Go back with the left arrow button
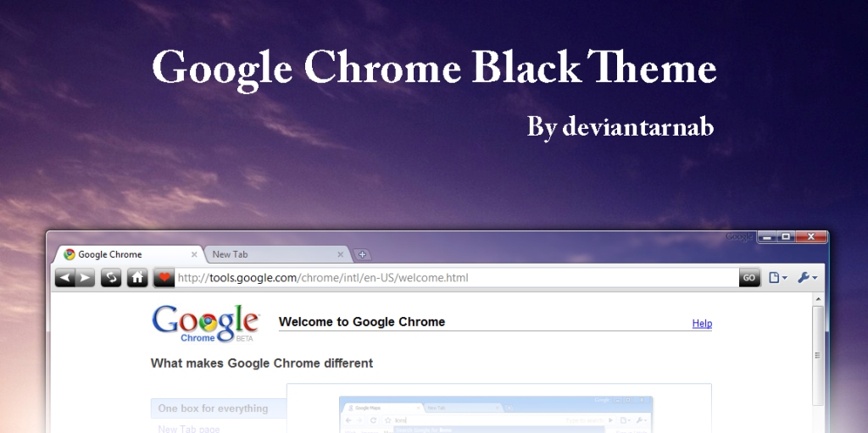868x433 pixels. click(x=64, y=277)
